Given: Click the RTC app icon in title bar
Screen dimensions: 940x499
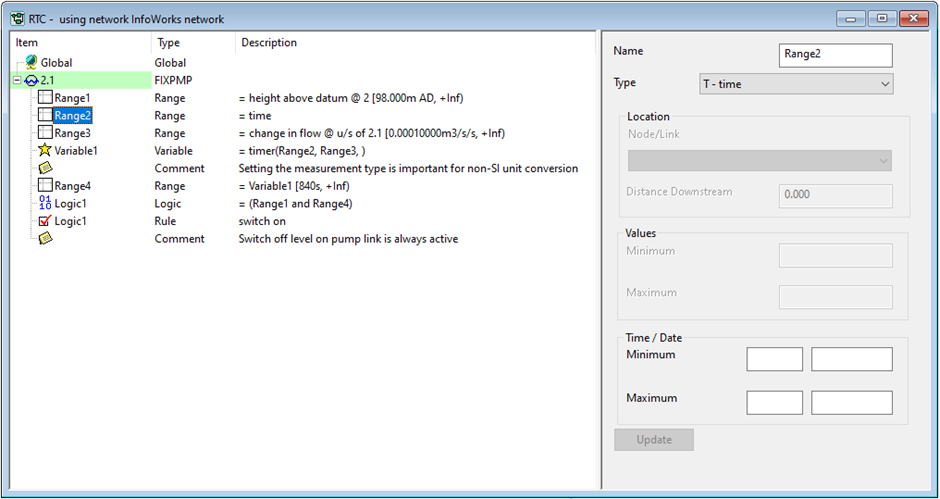Looking at the screenshot, I should click(x=17, y=19).
